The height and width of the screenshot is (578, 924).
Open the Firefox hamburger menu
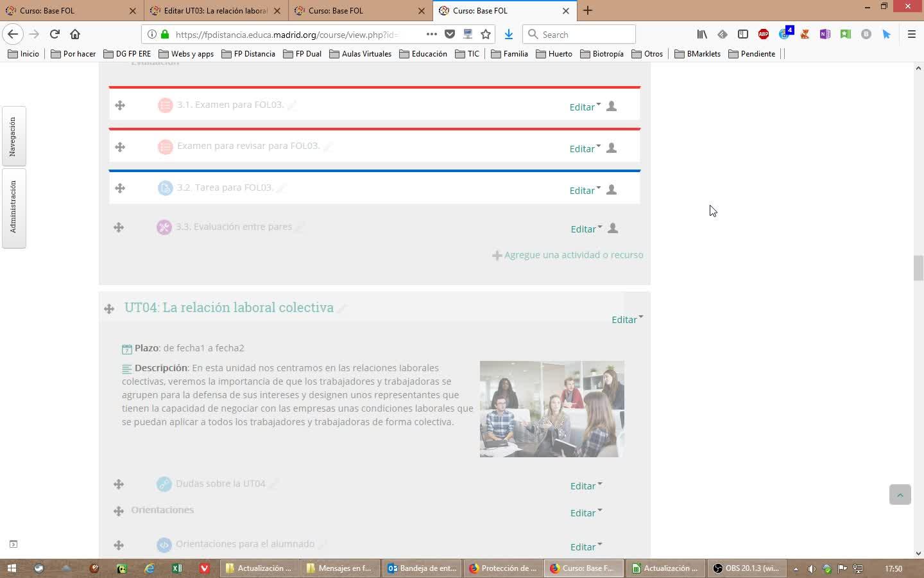[911, 34]
